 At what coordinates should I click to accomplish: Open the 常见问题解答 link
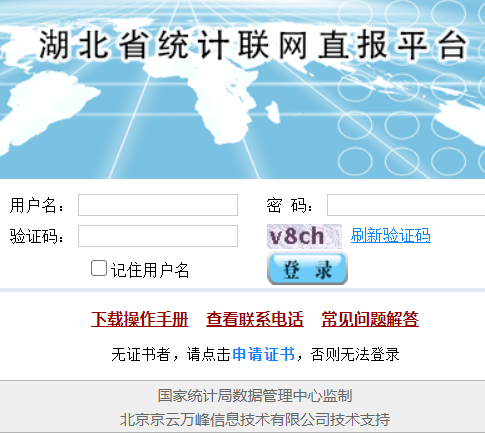(370, 319)
